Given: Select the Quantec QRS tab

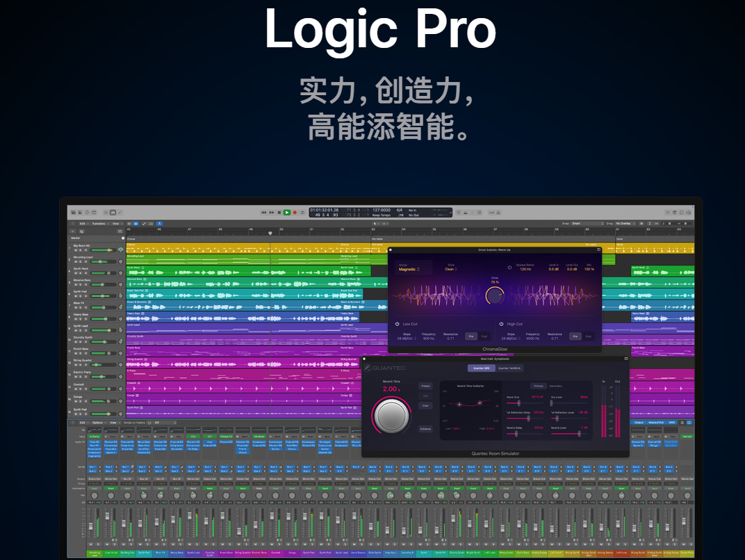Looking at the screenshot, I should [482, 368].
